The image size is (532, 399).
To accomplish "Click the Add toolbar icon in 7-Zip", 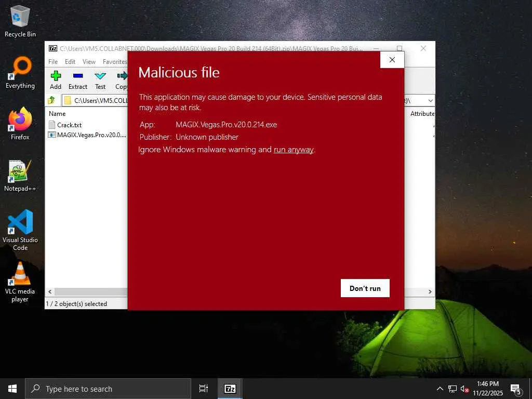I will (x=56, y=81).
